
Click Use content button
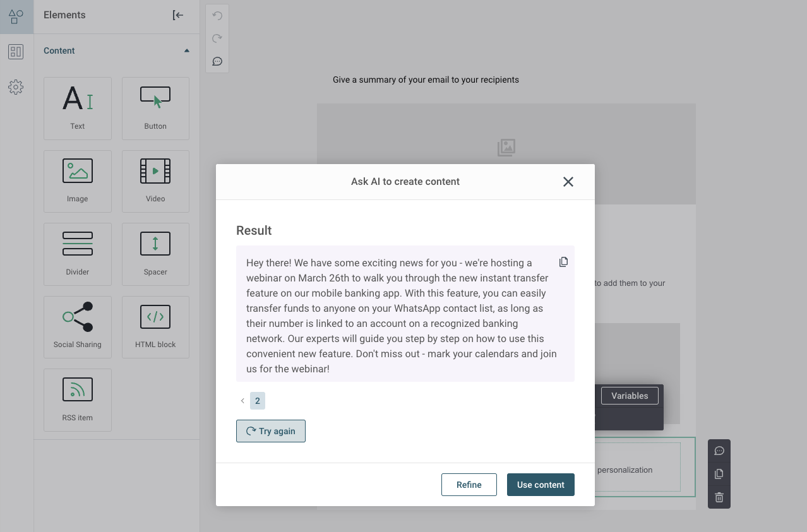541,485
